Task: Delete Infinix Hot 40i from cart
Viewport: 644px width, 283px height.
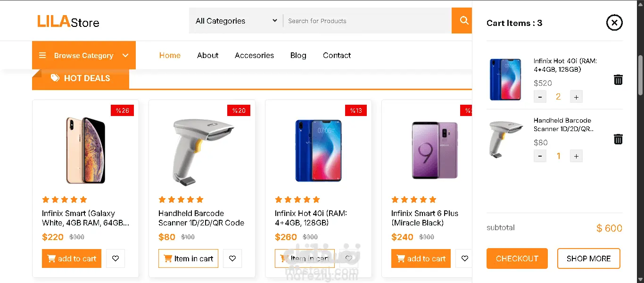Action: 618,80
